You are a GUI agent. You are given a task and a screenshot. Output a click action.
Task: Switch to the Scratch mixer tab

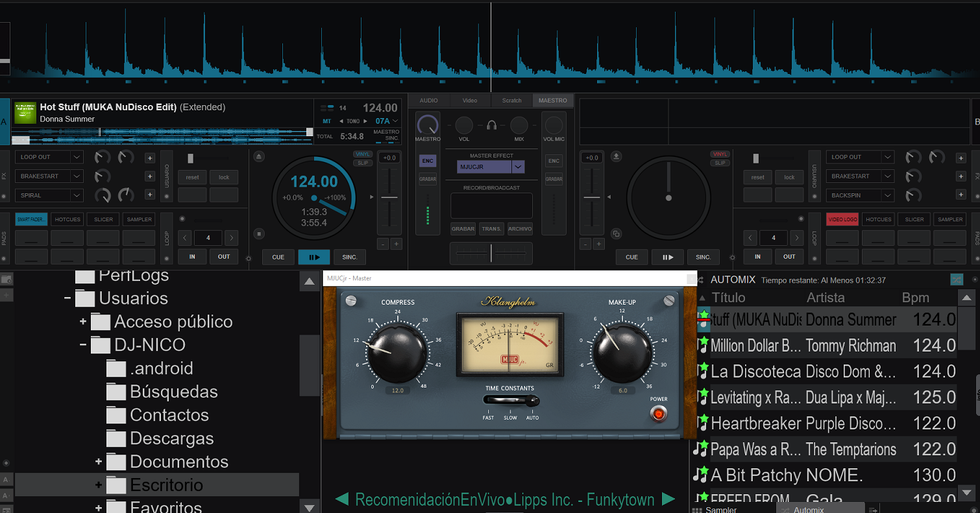click(x=511, y=101)
